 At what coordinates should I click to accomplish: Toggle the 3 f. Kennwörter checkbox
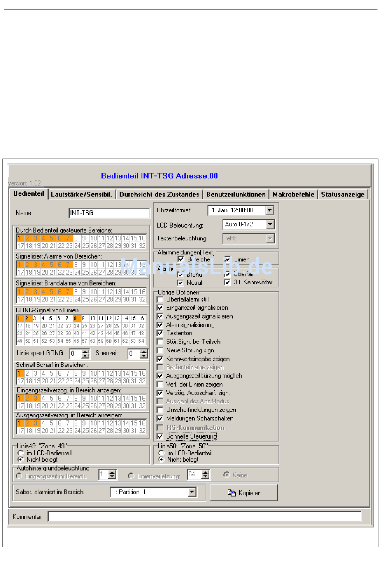tap(227, 282)
